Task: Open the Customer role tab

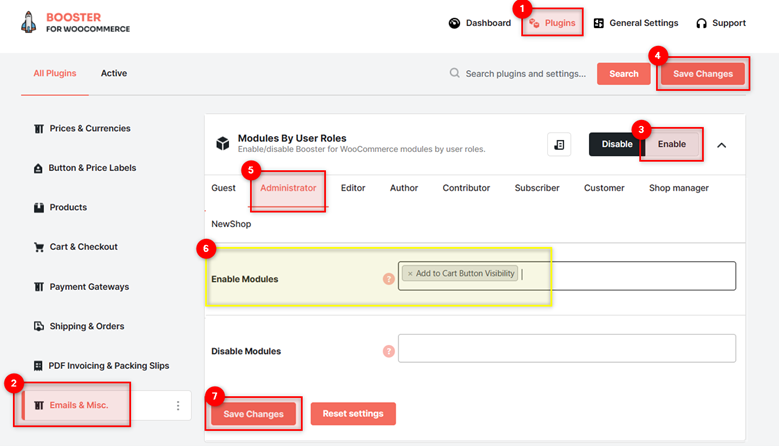Action: point(604,188)
